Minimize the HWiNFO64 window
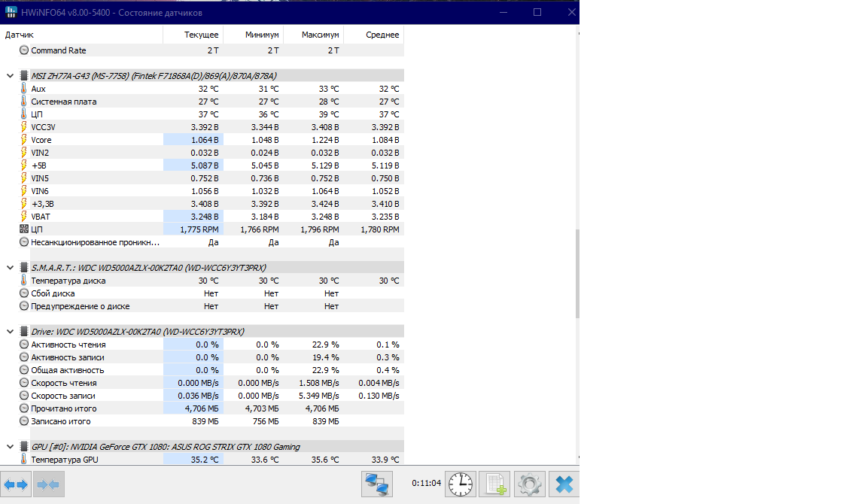This screenshot has width=867, height=504. pyautogui.click(x=503, y=12)
